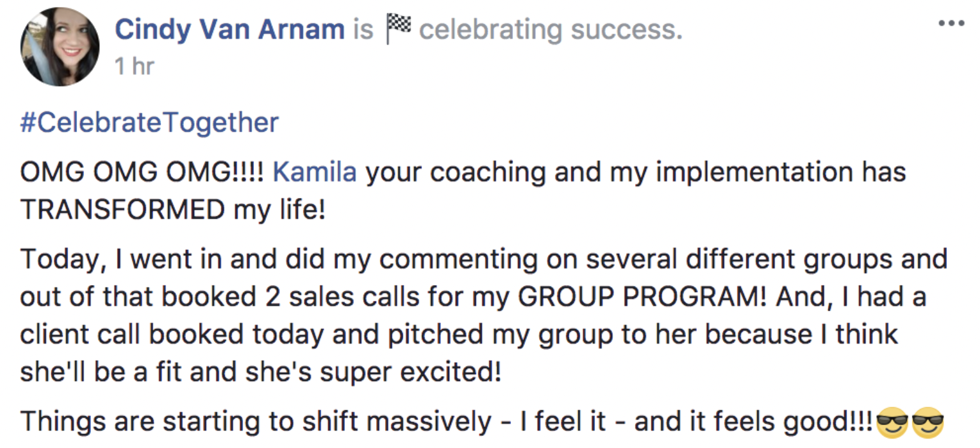The height and width of the screenshot is (448, 980).
Task: Open the post via "1 hr" timestamp
Action: click(134, 66)
